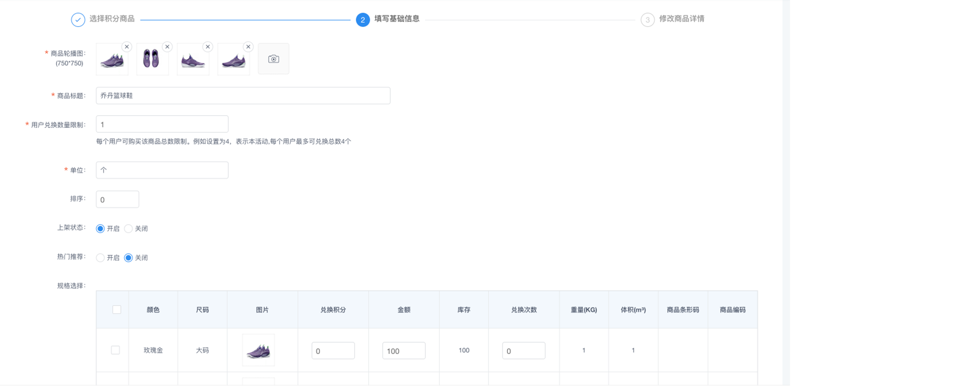The height and width of the screenshot is (390, 980).
Task: Set 上架状态 to 开启
Action: (x=100, y=229)
